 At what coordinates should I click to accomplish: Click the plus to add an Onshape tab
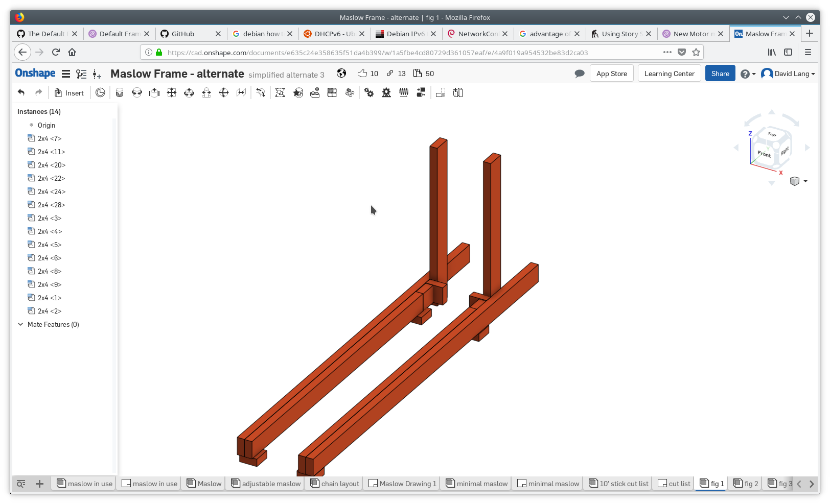coord(39,484)
